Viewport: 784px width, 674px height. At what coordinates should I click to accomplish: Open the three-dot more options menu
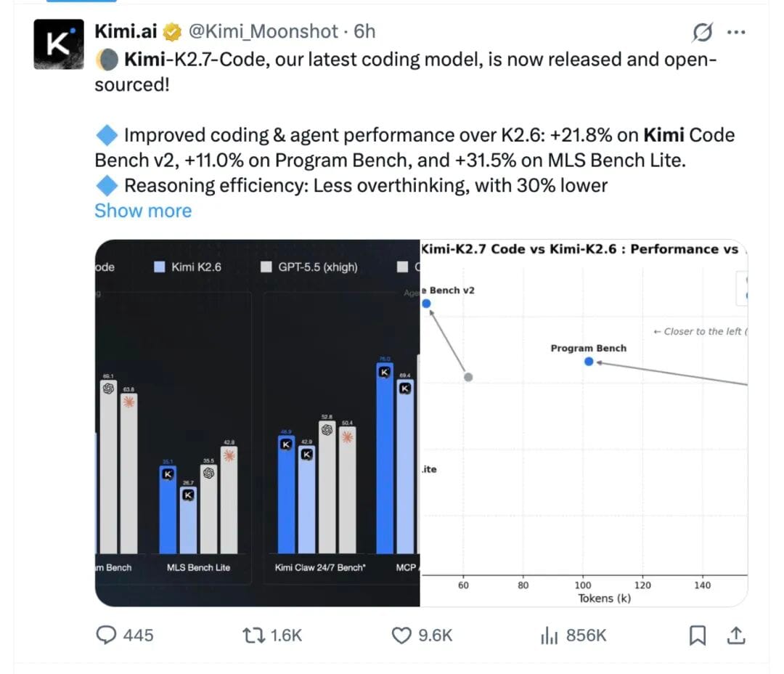click(x=736, y=33)
